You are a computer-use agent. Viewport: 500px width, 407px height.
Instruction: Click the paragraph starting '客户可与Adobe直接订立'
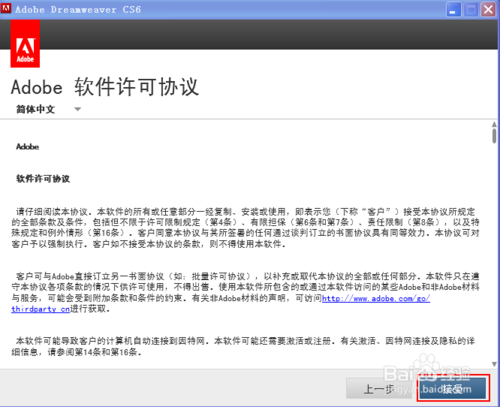tap(245, 292)
